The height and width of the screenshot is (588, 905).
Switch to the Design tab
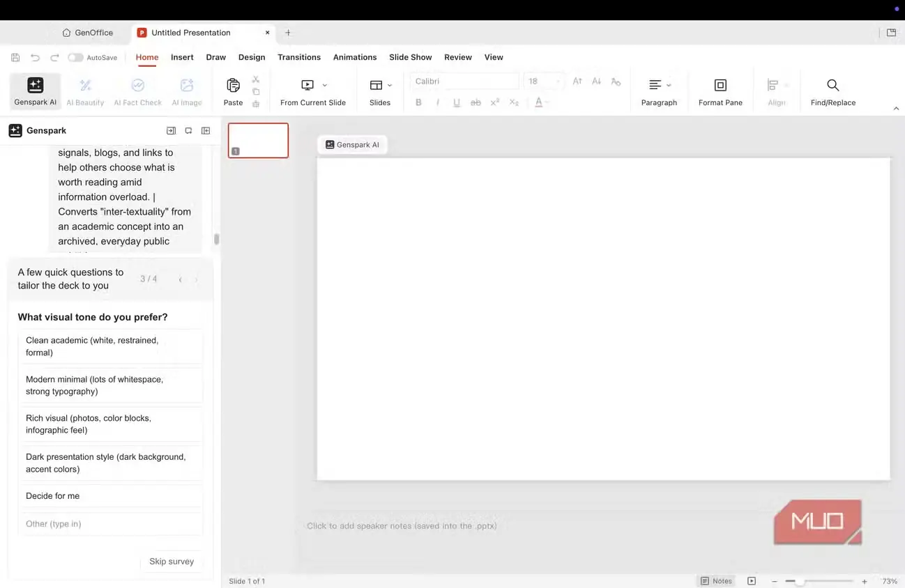click(x=252, y=57)
